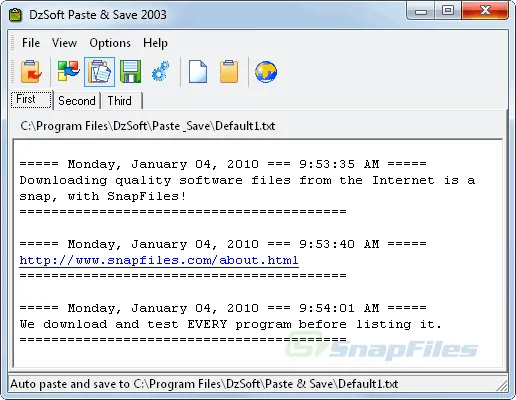Click the 9:53:35 AM timestamp line
Screen dimensions: 516x400
(223, 164)
